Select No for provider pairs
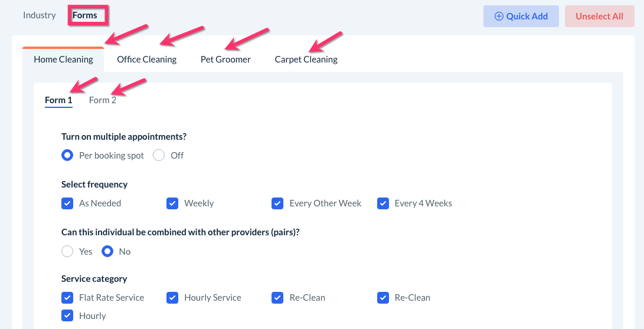The image size is (644, 329). click(x=107, y=252)
